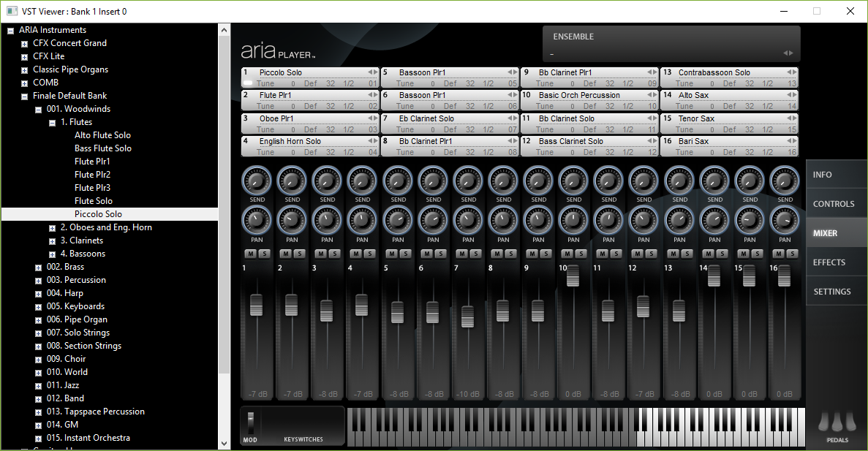
Task: Solo mixer channel 10
Action: [581, 254]
